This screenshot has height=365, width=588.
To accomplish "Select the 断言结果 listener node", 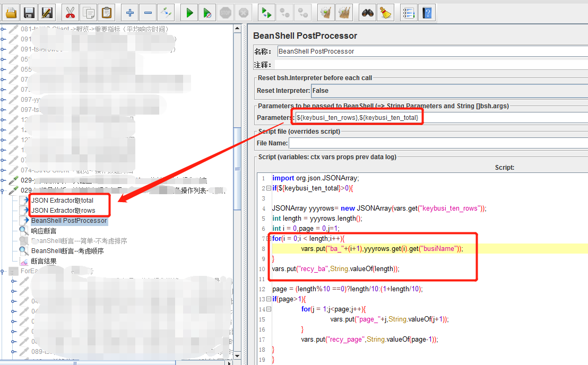I will click(x=44, y=261).
